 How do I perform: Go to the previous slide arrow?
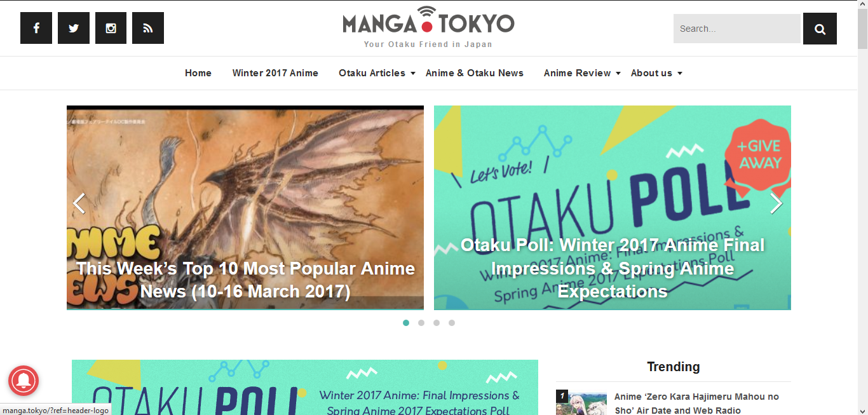coord(79,203)
